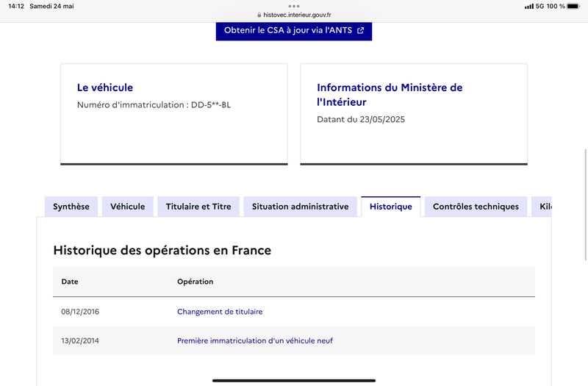Image resolution: width=588 pixels, height=386 pixels.
Task: Click the Obtenir le CSA à jour button
Action: coord(293,31)
